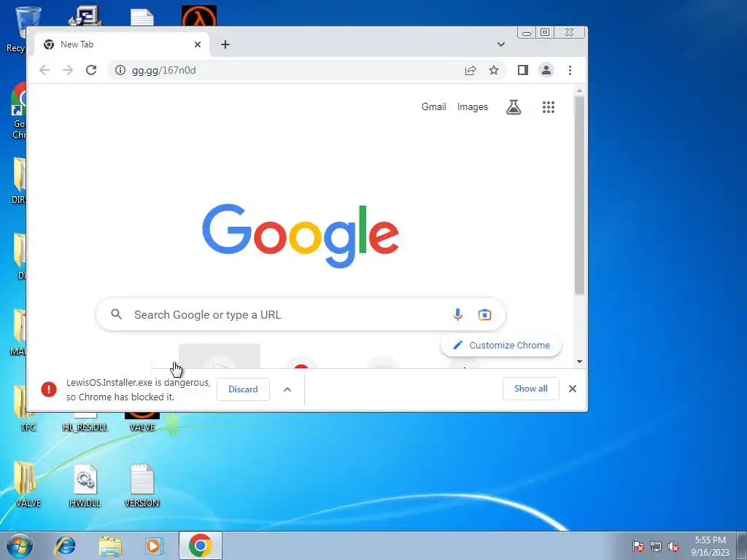Start voice search with microphone

tap(457, 315)
